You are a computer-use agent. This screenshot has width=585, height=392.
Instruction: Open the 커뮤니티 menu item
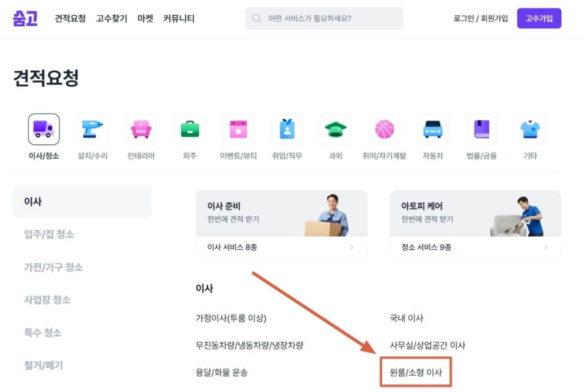tap(178, 19)
